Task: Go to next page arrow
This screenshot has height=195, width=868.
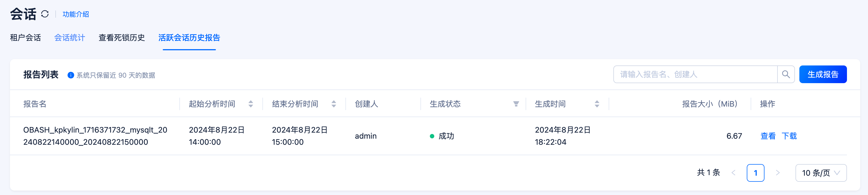Action: pyautogui.click(x=778, y=173)
